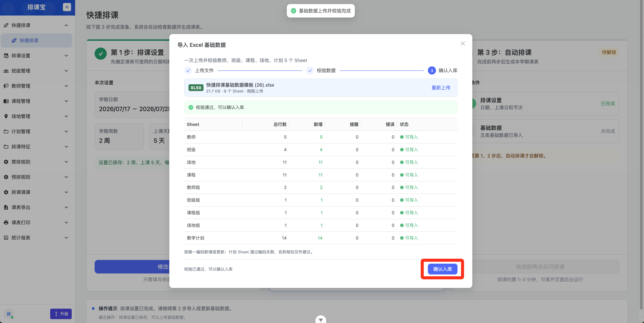
Task: Click the file name 快捷排课基础数据模板 (26).xlsx
Action: [x=240, y=85]
